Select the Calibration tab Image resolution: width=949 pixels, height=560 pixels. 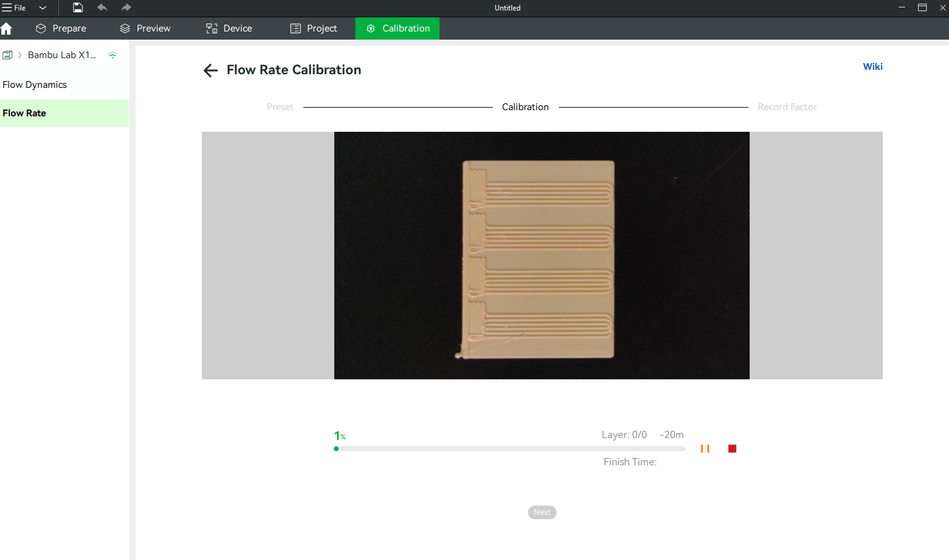[397, 28]
